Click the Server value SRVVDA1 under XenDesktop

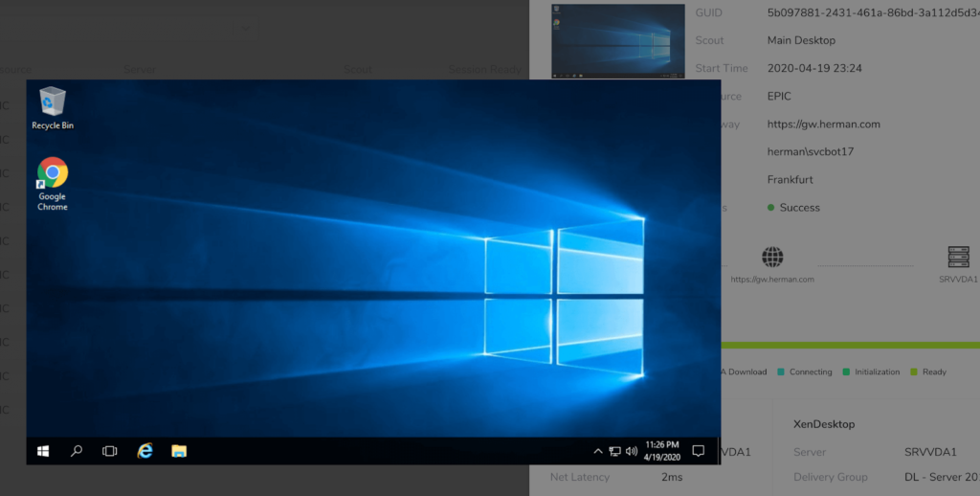[x=930, y=452]
